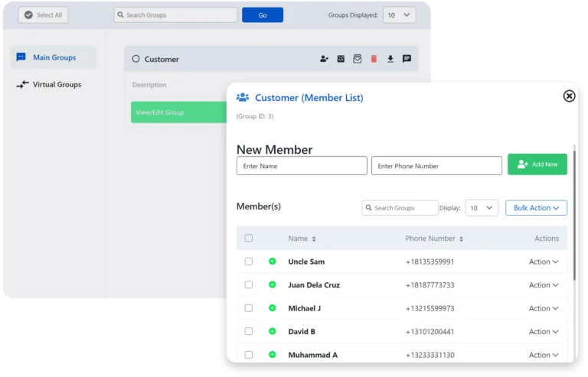Click phone number +13215599973
The height and width of the screenshot is (377, 588).
pos(430,308)
